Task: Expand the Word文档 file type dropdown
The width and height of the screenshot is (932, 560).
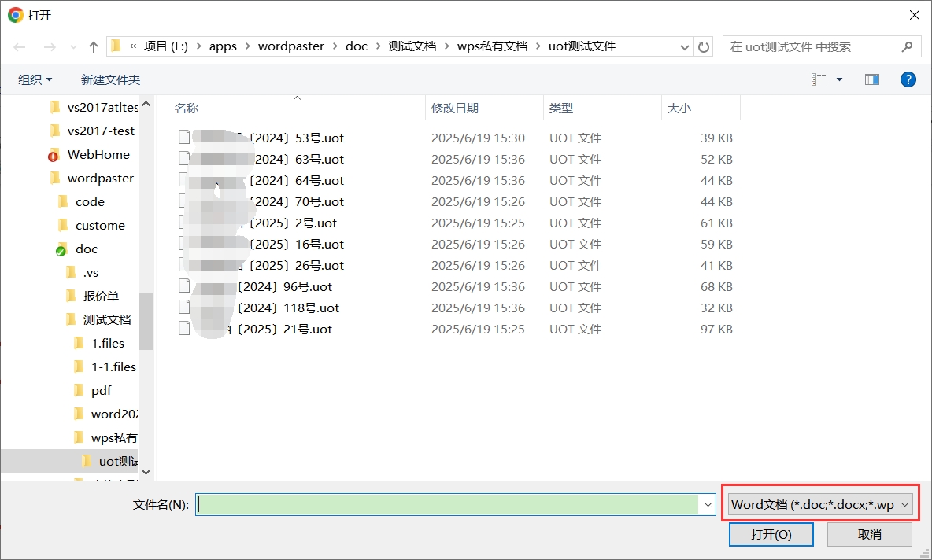Action: coord(819,505)
